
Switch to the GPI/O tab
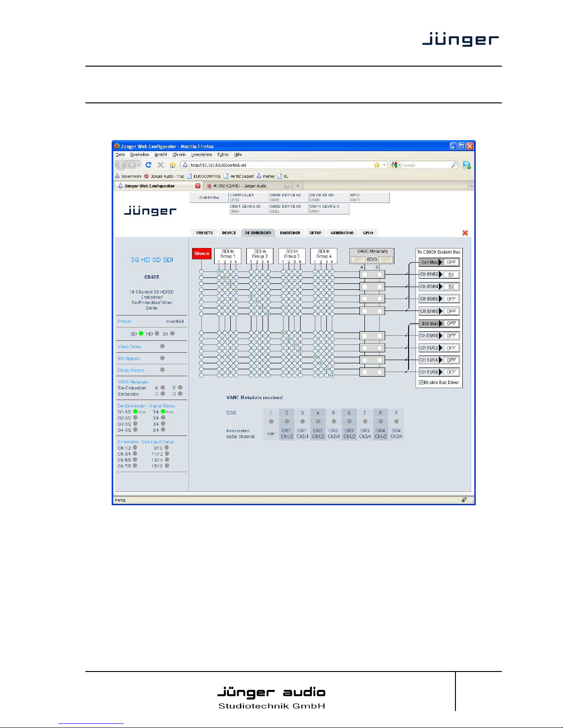click(x=368, y=233)
